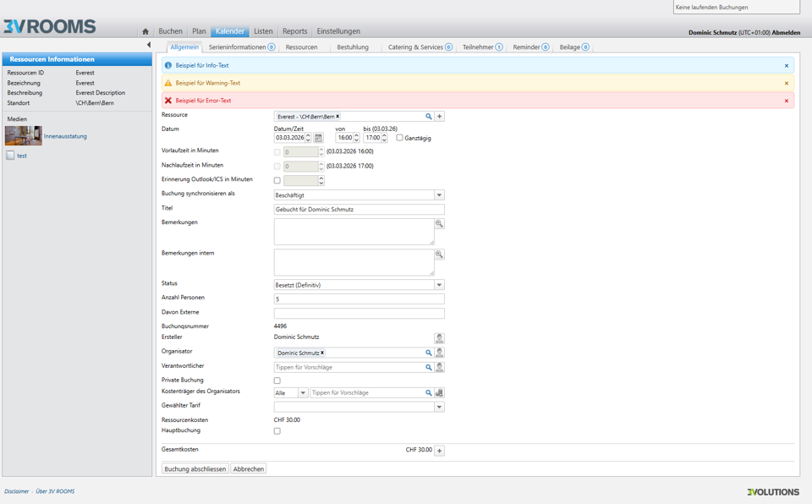The width and height of the screenshot is (812, 504).
Task: Open the Gewählter Tarif dropdown
Action: [x=439, y=407]
